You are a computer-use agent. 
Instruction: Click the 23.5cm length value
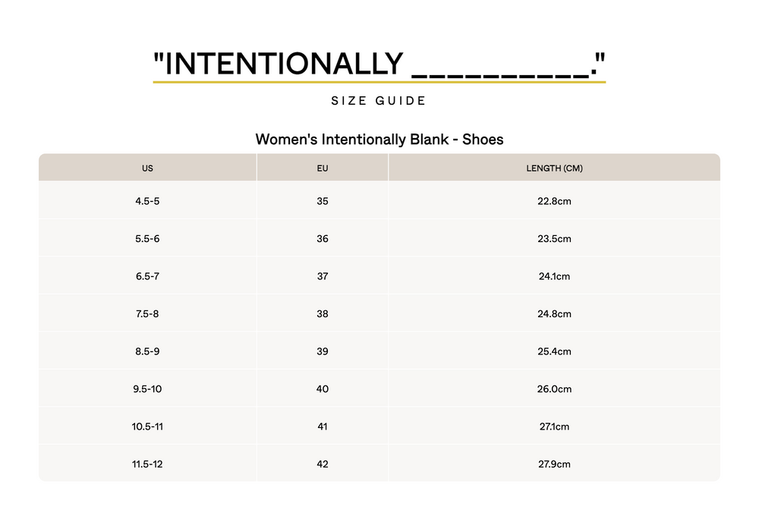554,239
